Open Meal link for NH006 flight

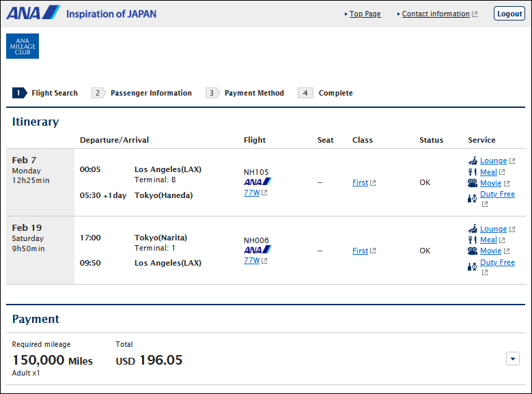488,240
